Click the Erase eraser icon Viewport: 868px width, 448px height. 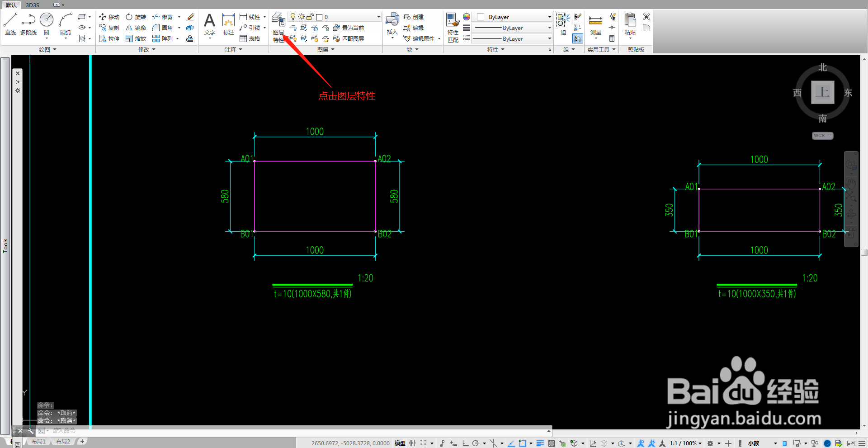[x=190, y=17]
